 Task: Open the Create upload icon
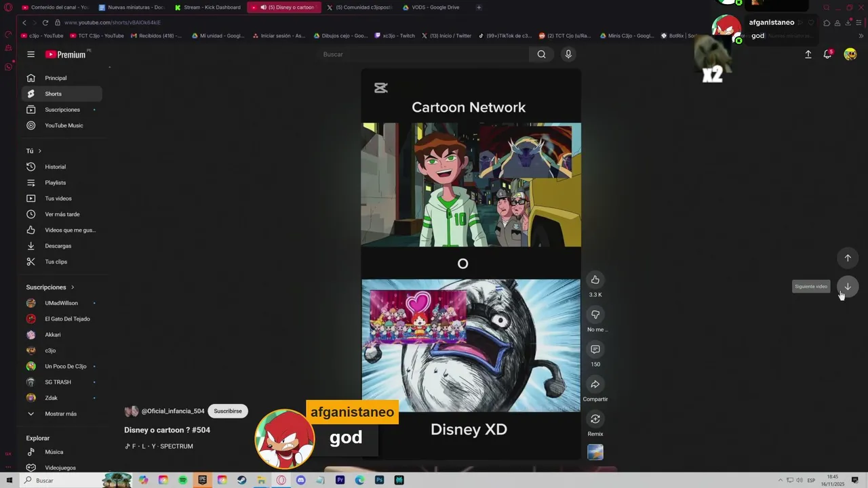[808, 54]
